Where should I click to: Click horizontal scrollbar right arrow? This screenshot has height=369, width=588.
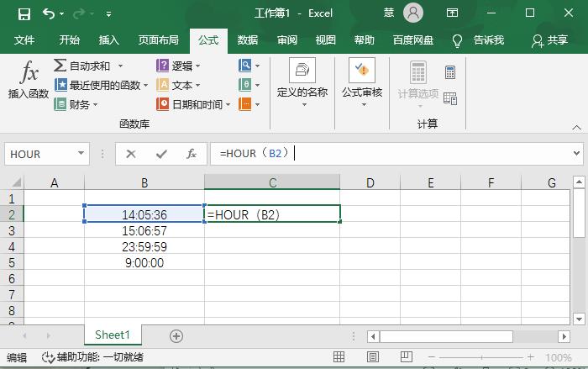tap(564, 336)
